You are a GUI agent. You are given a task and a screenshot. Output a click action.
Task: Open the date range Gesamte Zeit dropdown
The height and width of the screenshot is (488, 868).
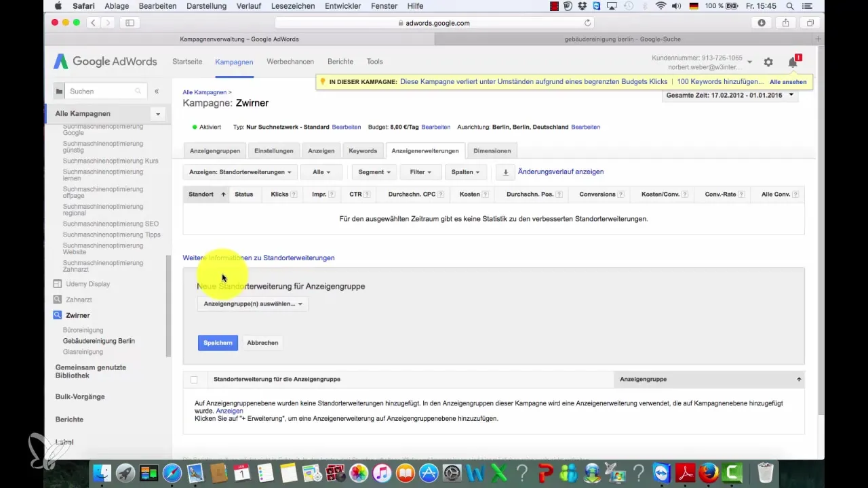tap(730, 95)
